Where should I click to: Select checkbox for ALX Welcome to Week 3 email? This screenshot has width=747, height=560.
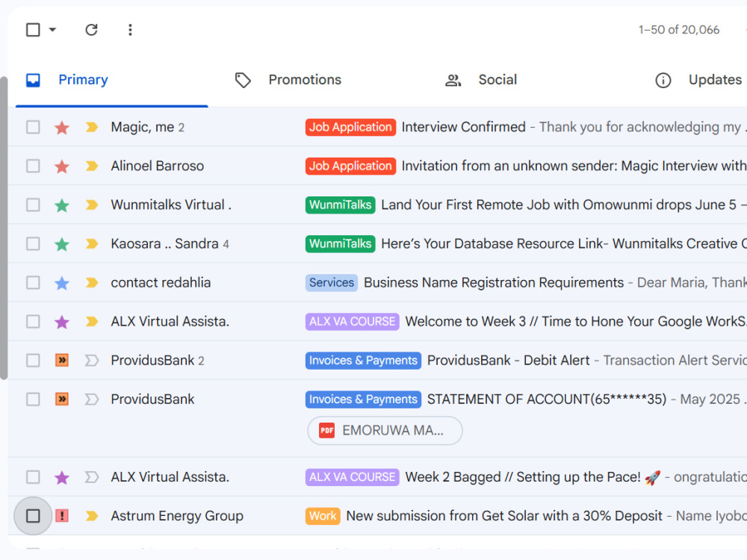pos(33,322)
